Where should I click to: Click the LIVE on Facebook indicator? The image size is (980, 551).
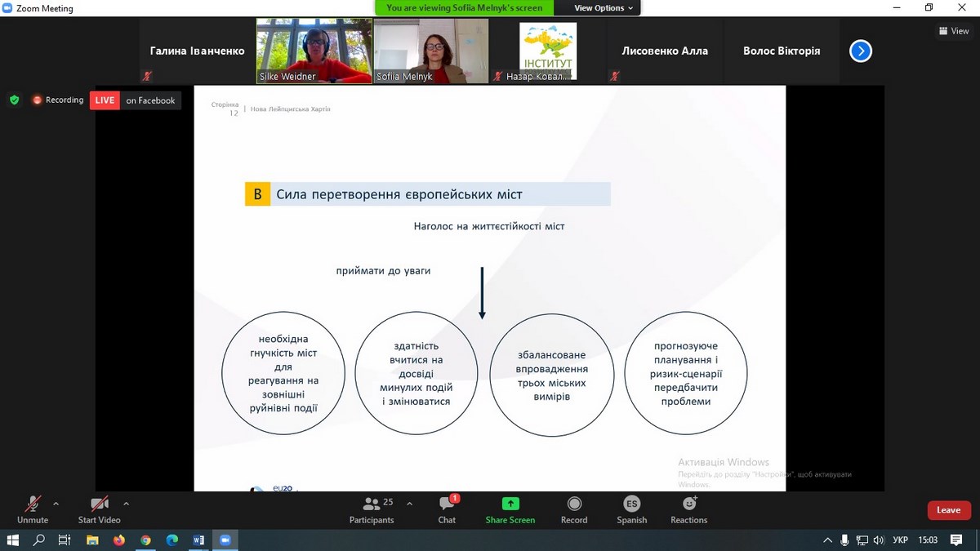pos(136,100)
